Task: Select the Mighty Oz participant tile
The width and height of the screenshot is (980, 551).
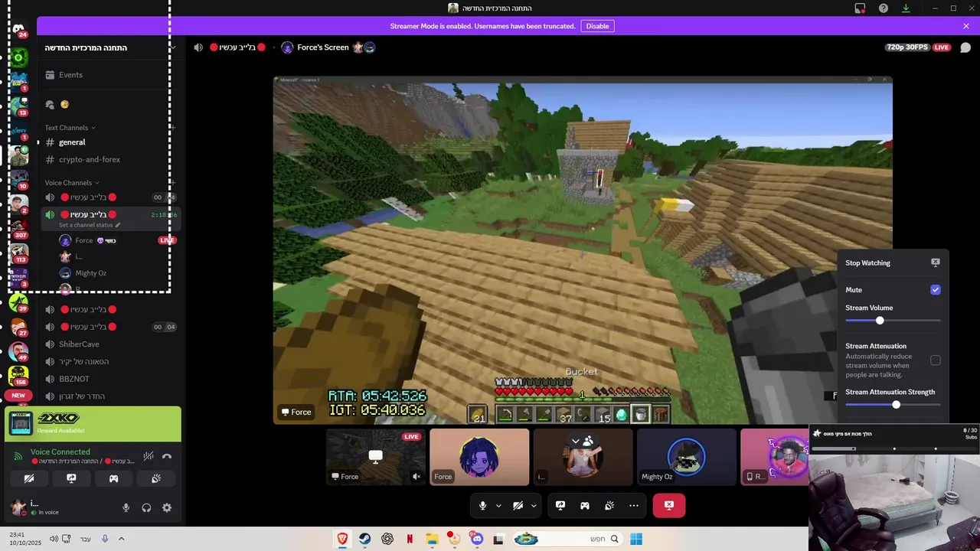Action: click(x=686, y=457)
